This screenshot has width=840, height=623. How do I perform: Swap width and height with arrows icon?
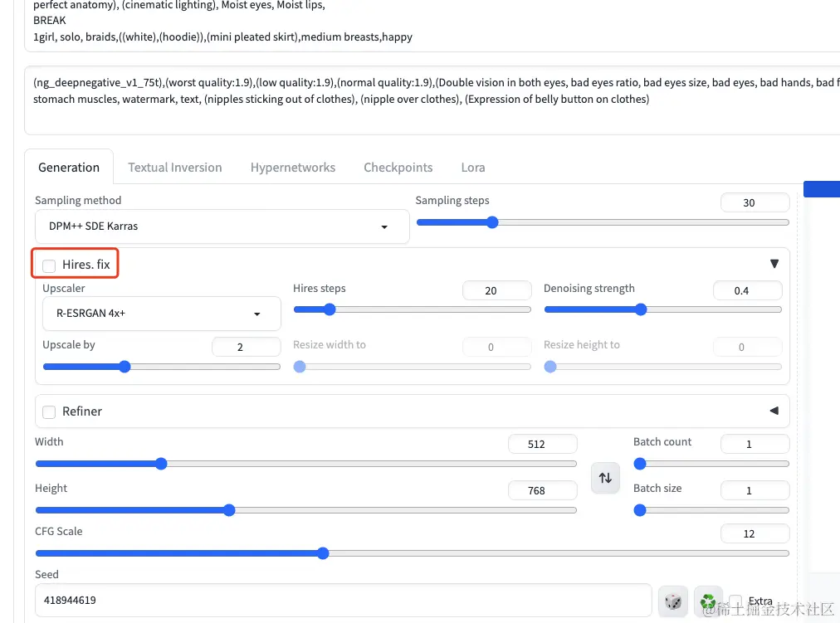point(605,478)
